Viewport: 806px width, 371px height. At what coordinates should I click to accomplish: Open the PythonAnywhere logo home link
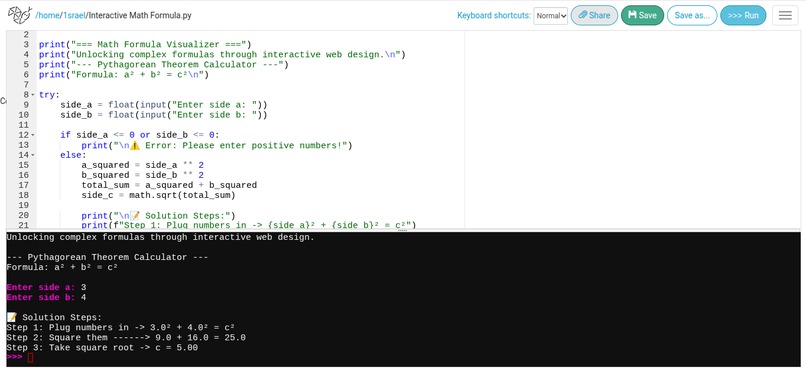click(x=20, y=15)
